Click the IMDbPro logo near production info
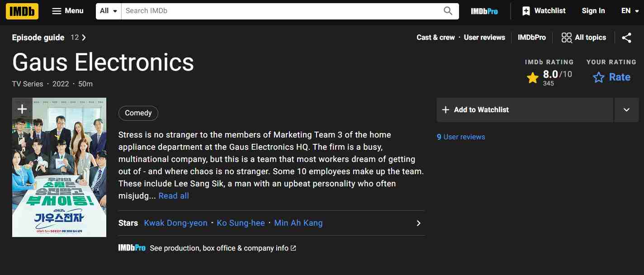 132,248
